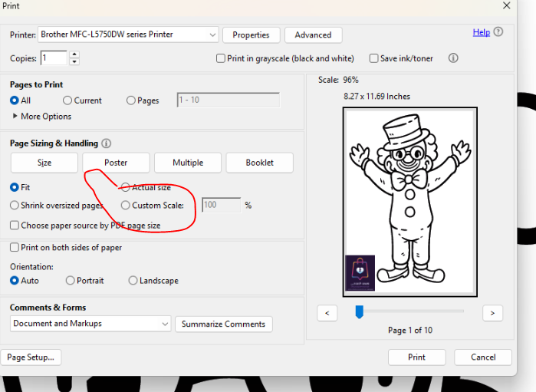The width and height of the screenshot is (536, 392).
Task: Set orientation to Auto
Action: pos(15,281)
